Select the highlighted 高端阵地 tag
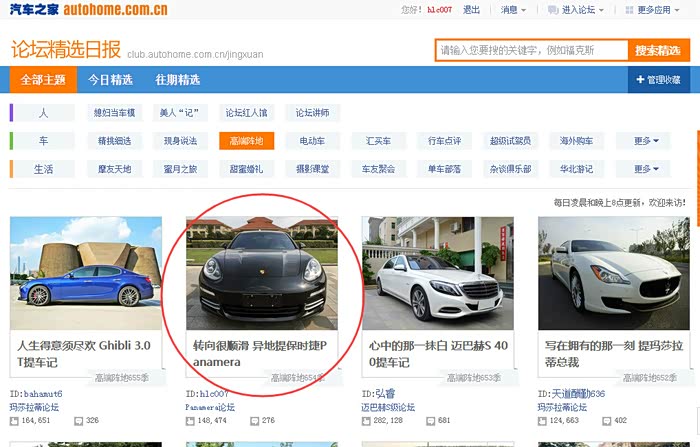This screenshot has width=700, height=447. [246, 141]
